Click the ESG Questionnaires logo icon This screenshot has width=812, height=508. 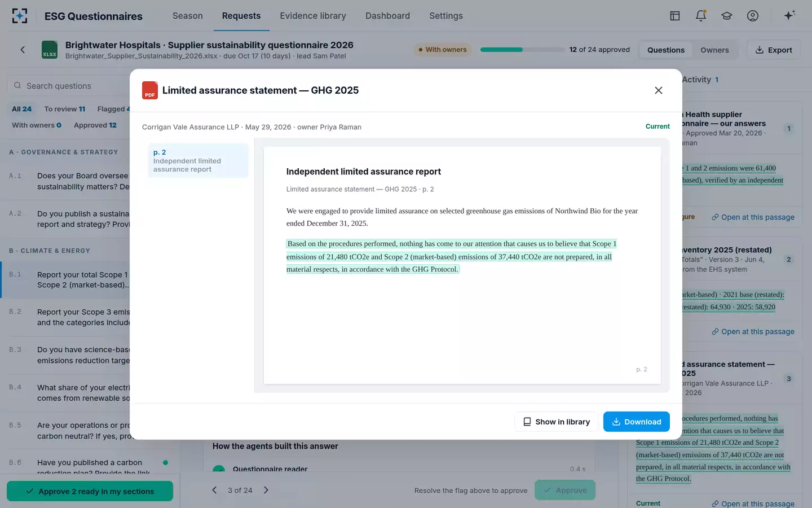tap(20, 16)
